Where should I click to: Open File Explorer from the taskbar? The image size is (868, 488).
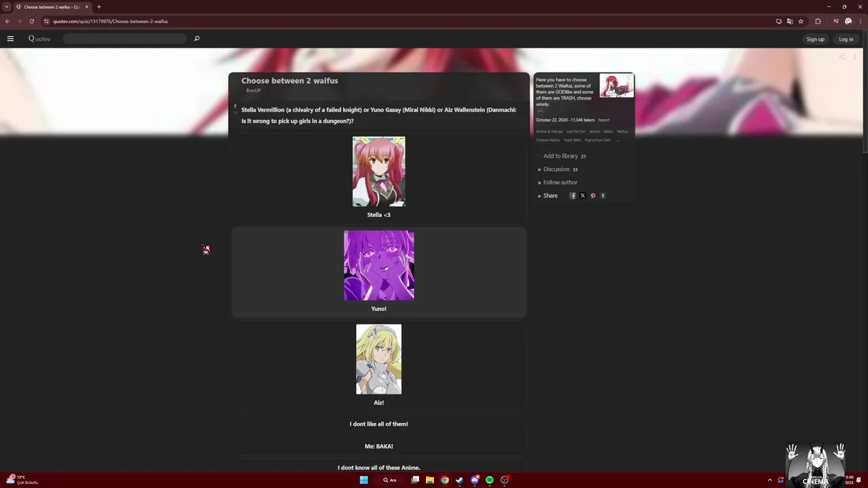[x=430, y=480]
